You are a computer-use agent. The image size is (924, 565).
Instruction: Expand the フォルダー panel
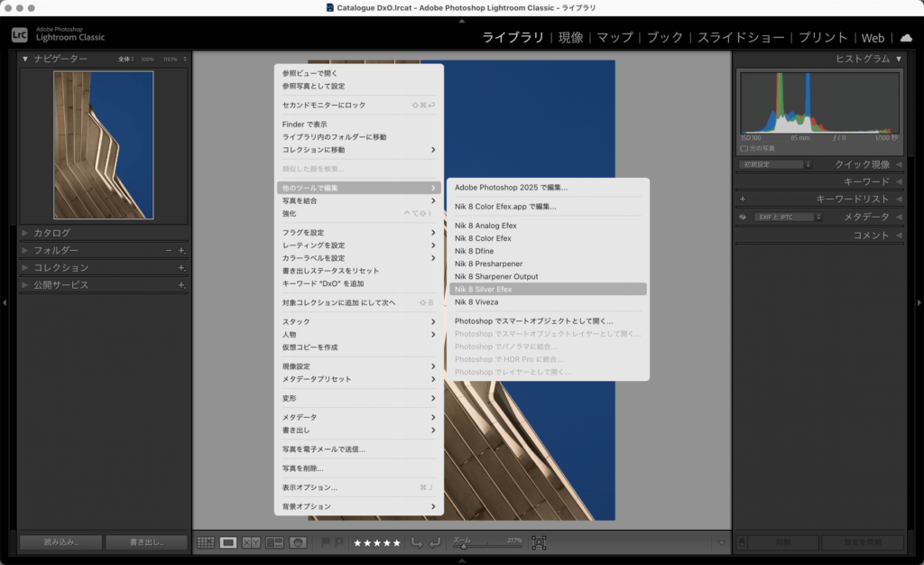coord(25,250)
